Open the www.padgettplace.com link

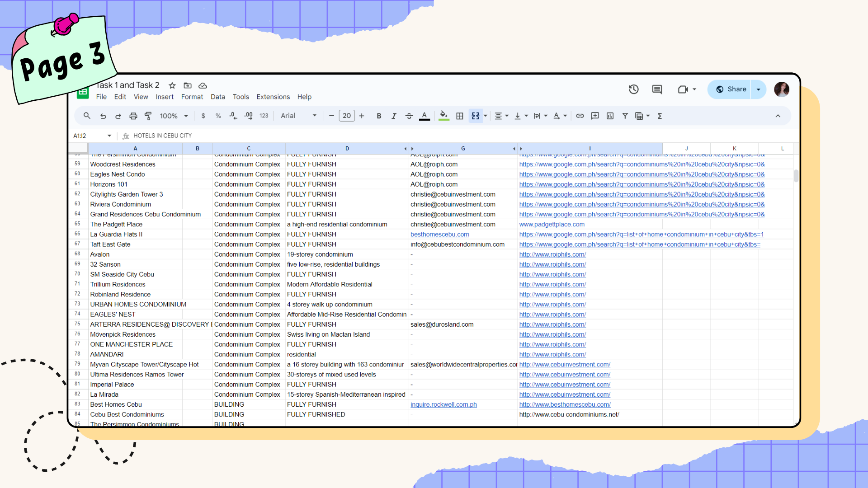552,225
